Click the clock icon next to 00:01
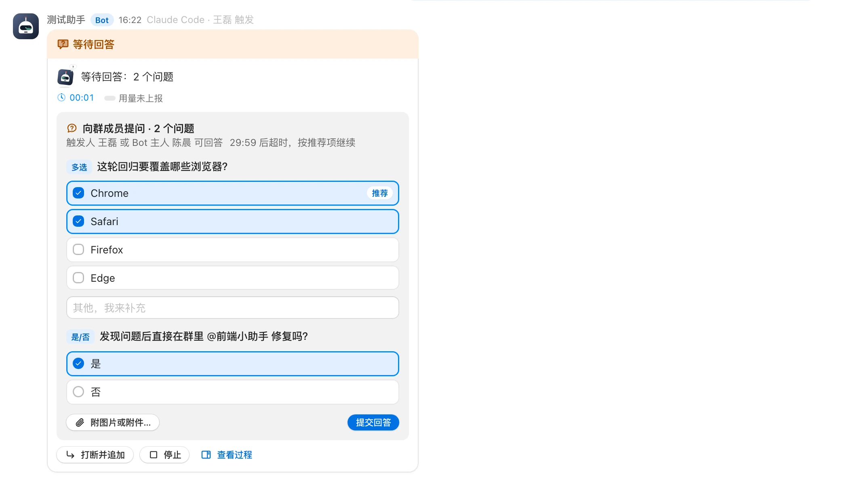The image size is (868, 485). tap(61, 97)
